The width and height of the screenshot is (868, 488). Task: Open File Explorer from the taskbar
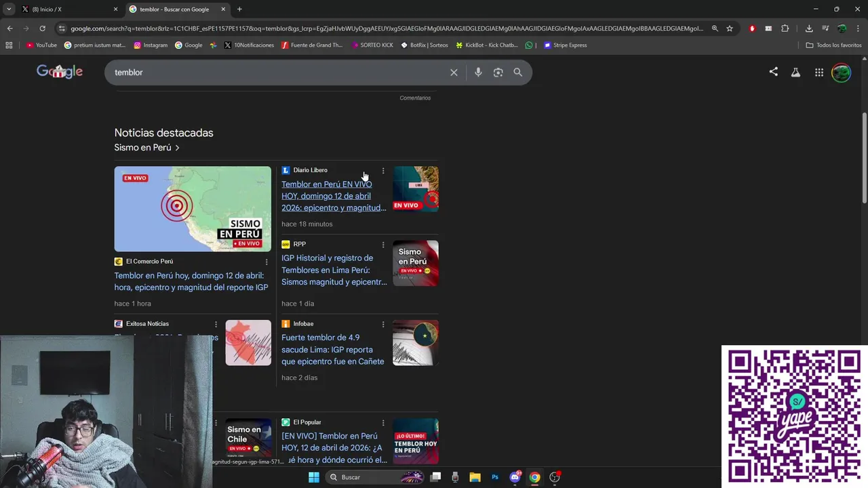[x=475, y=477]
